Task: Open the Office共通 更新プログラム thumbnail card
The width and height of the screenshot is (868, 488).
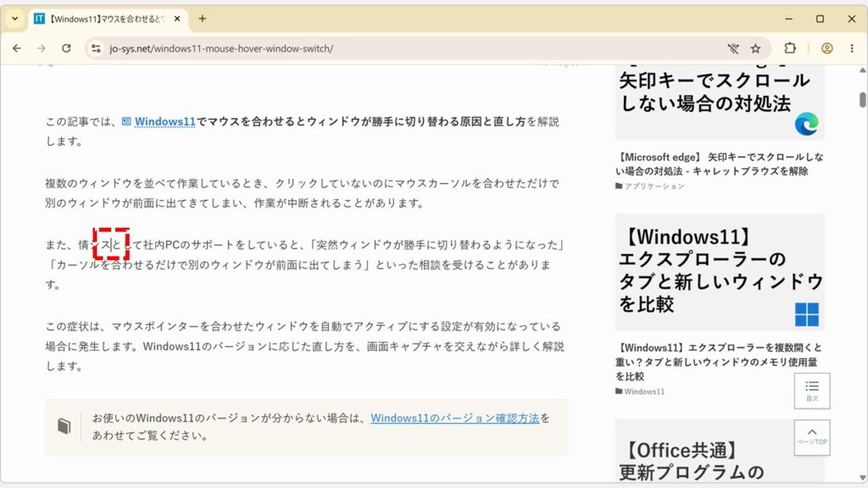Action: tap(720, 451)
